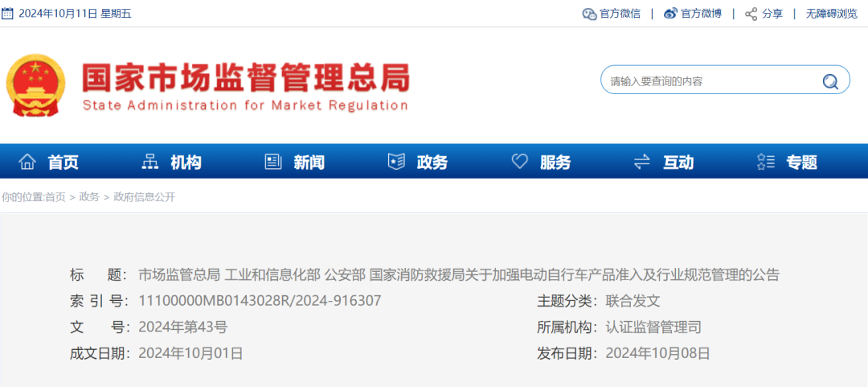This screenshot has height=387, width=868.
Task: Open 无障碍浏览 accessibility mode
Action: 832,14
